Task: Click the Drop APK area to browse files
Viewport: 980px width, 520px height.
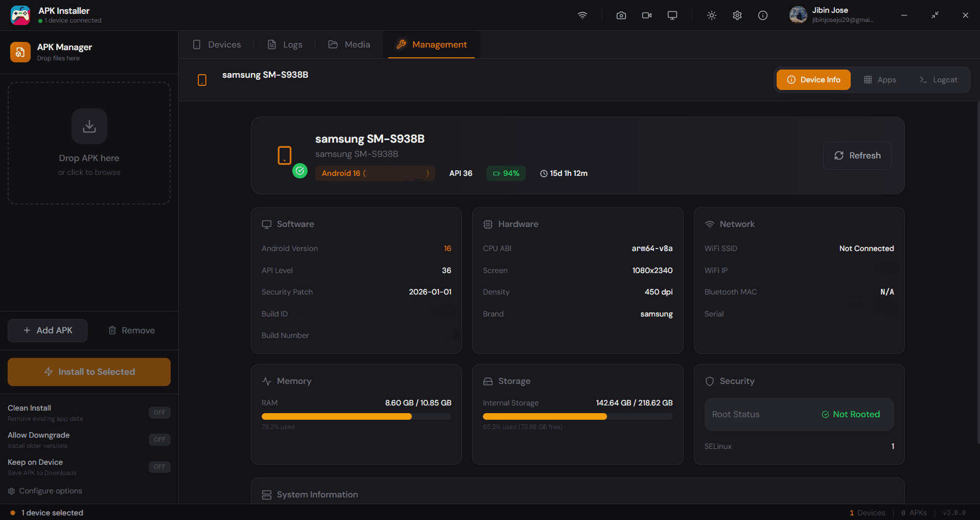Action: click(x=89, y=143)
